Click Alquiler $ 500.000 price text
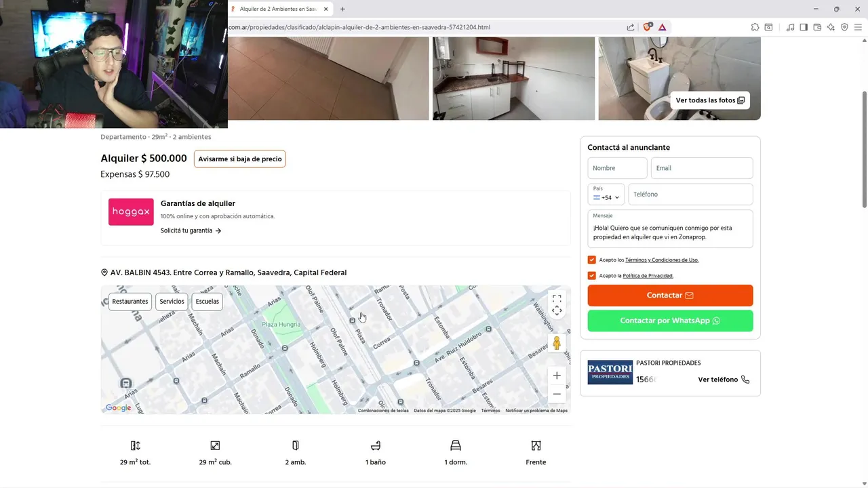The image size is (868, 488). click(144, 159)
